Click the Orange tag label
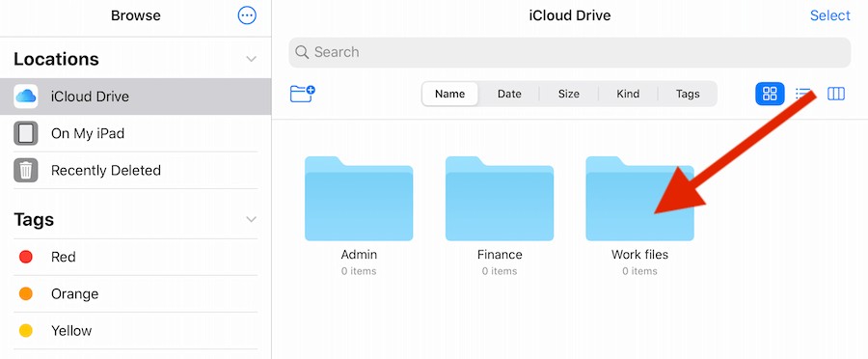 click(x=74, y=293)
